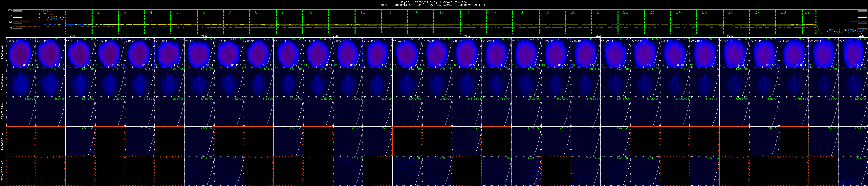Select time interval box 11 on the lightcurve
This screenshot has height=186, width=868.
click(x=342, y=22)
